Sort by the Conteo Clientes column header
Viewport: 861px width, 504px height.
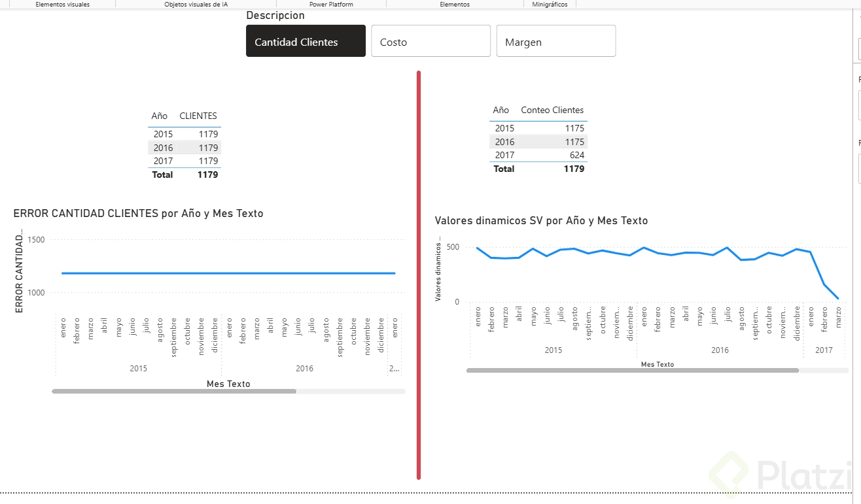coord(552,110)
